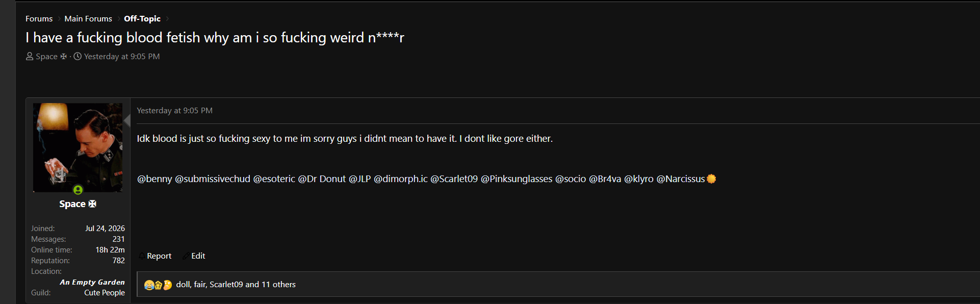
Task: Open the @Pinksunglasses mention
Action: click(x=517, y=179)
